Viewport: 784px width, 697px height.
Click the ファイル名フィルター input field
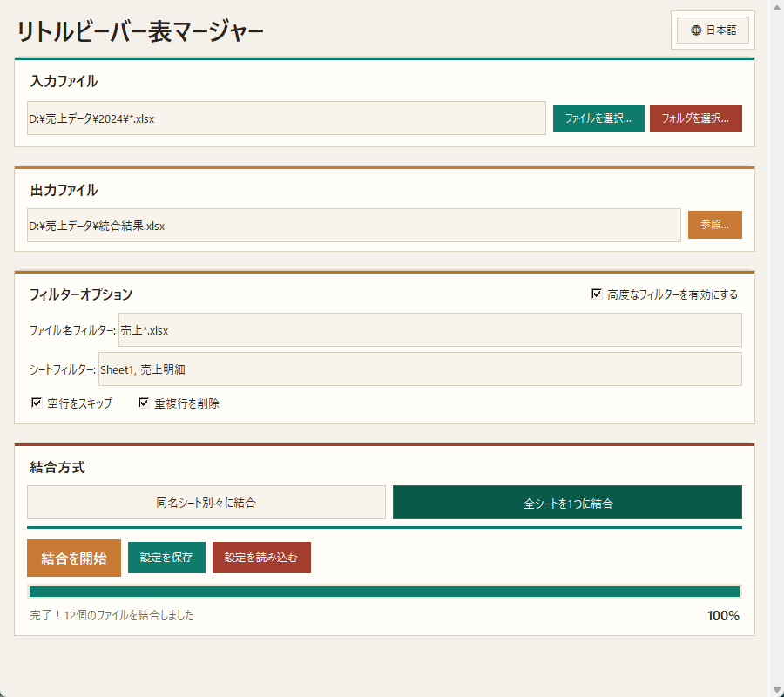point(429,329)
